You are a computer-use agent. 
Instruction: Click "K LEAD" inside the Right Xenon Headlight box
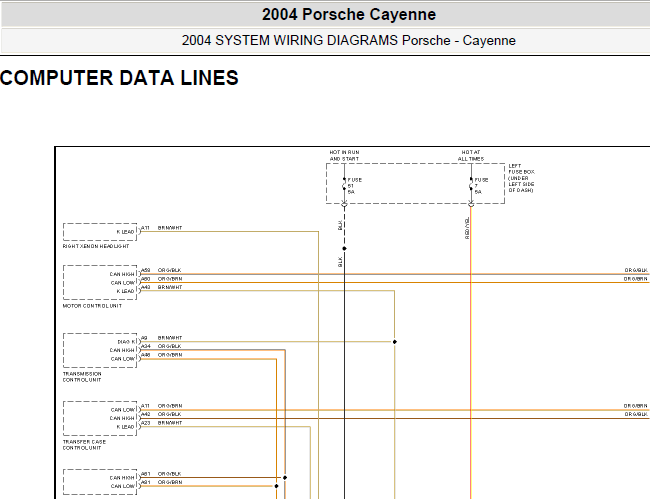[x=126, y=232]
